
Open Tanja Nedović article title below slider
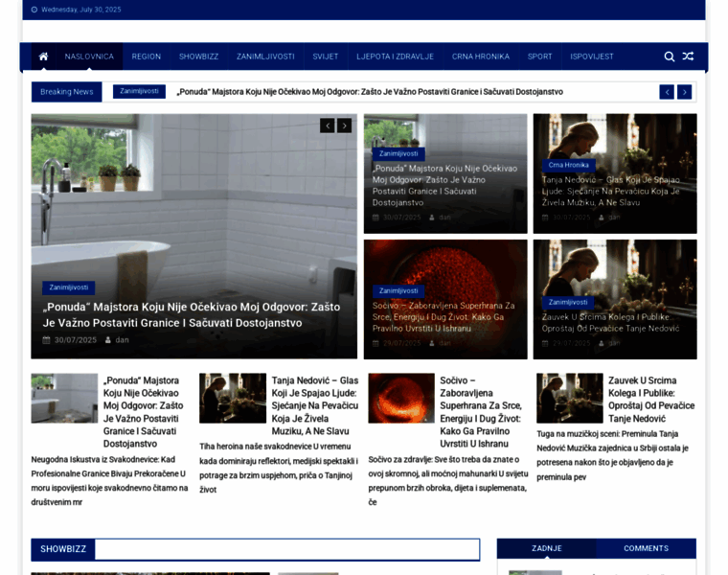coord(314,405)
